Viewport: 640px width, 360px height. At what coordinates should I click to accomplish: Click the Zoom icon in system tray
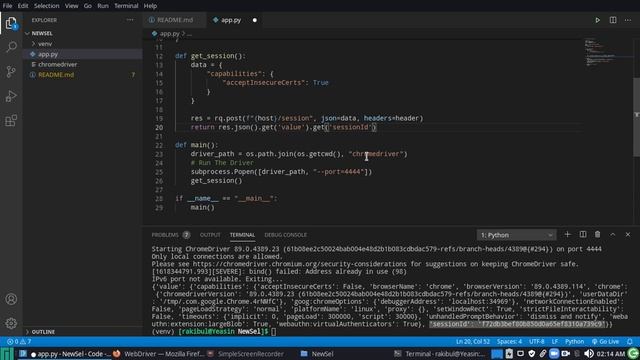pos(554,354)
